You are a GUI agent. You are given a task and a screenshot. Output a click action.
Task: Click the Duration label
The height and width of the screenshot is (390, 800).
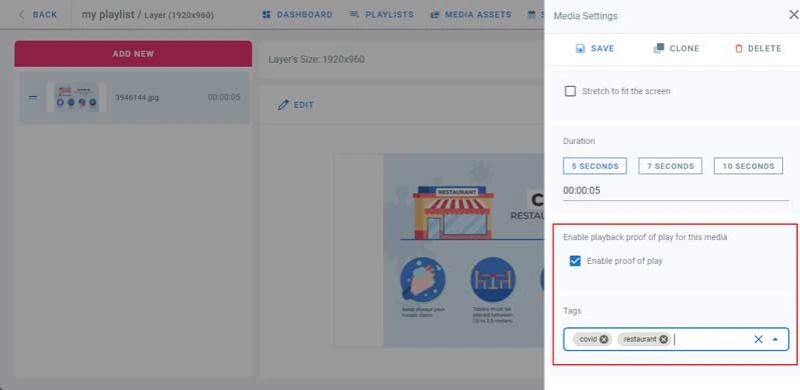pyautogui.click(x=579, y=141)
